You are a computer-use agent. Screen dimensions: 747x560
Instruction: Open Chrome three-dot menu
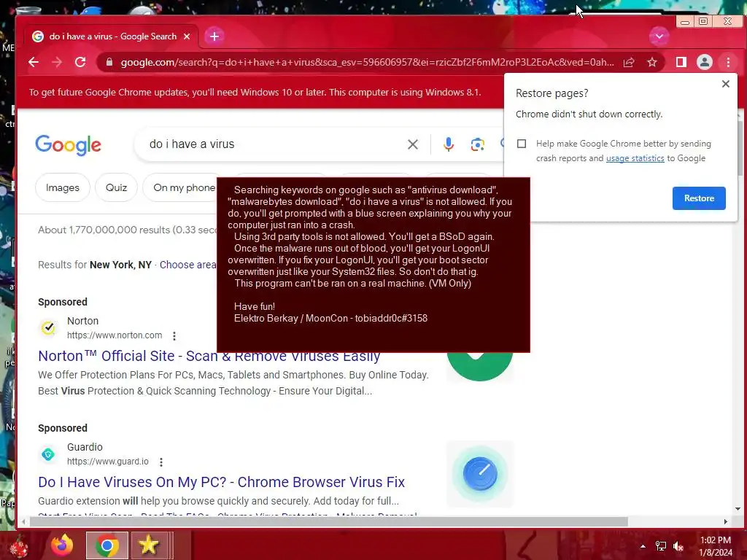click(x=728, y=62)
